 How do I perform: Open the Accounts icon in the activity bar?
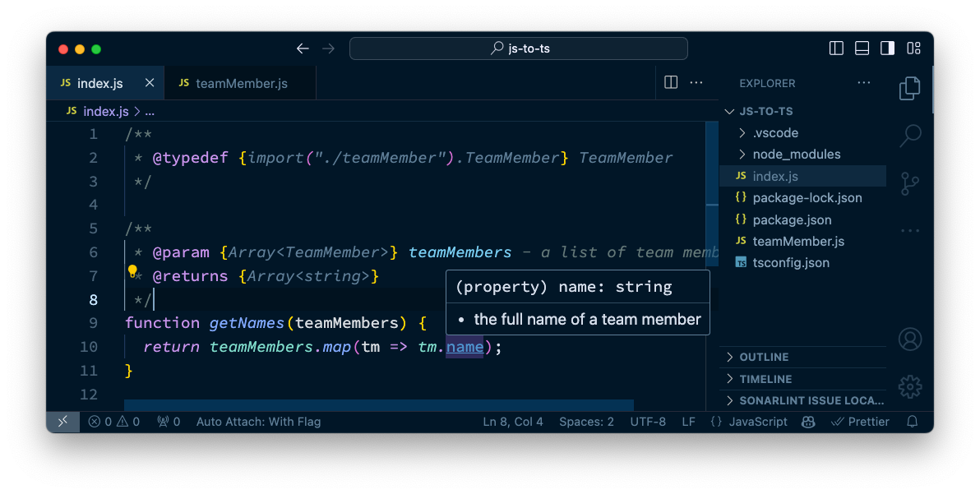pyautogui.click(x=910, y=339)
